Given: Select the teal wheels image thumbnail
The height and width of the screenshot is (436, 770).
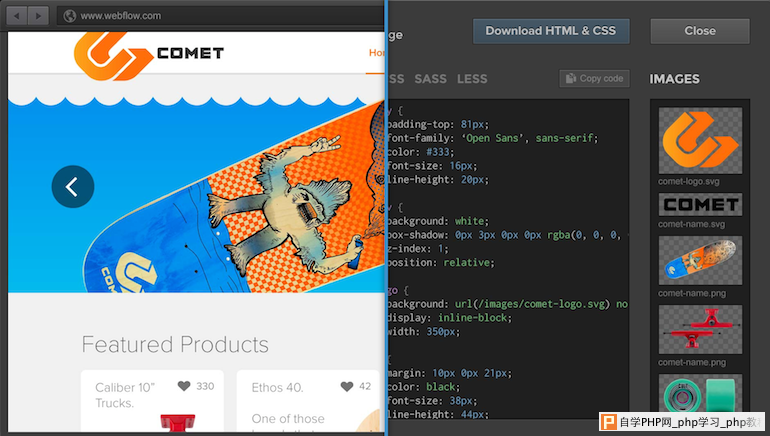Looking at the screenshot, I should 700,393.
